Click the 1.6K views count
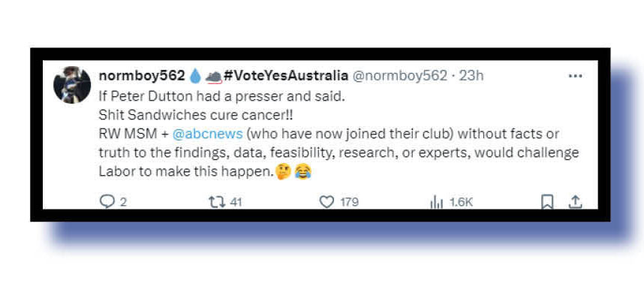The height and width of the screenshot is (302, 644). [x=461, y=202]
